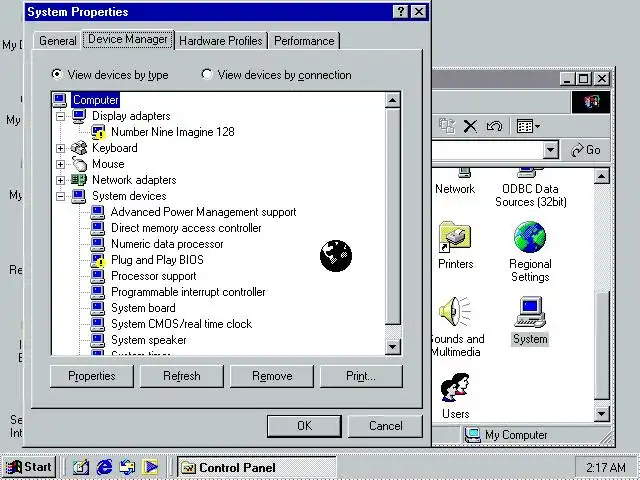Select the Computer root icon in device tree
The height and width of the screenshot is (480, 640).
click(60, 100)
